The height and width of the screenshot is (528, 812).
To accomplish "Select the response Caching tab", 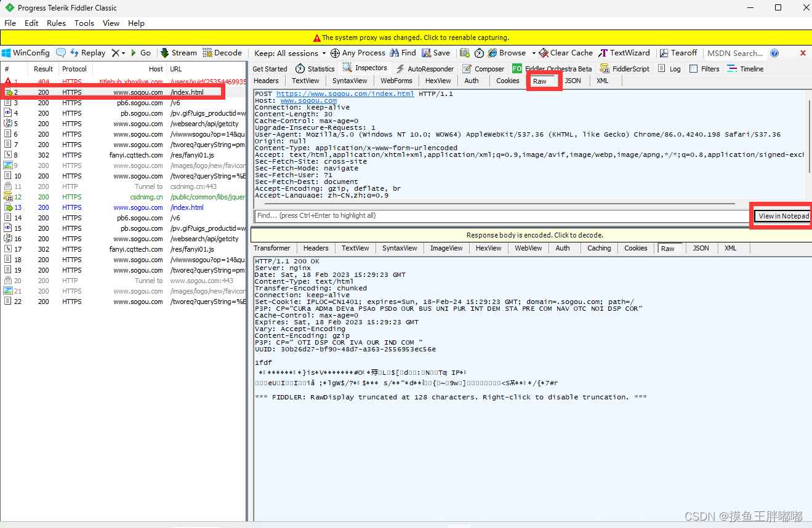I will point(599,248).
